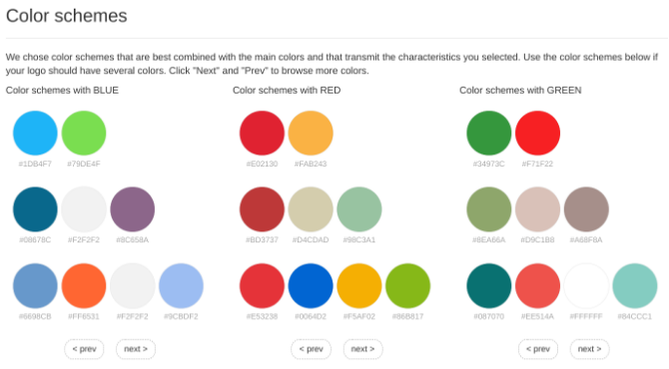The image size is (669, 369).
Task: Choose the royal blue #0064D2 swatch
Action: click(311, 286)
